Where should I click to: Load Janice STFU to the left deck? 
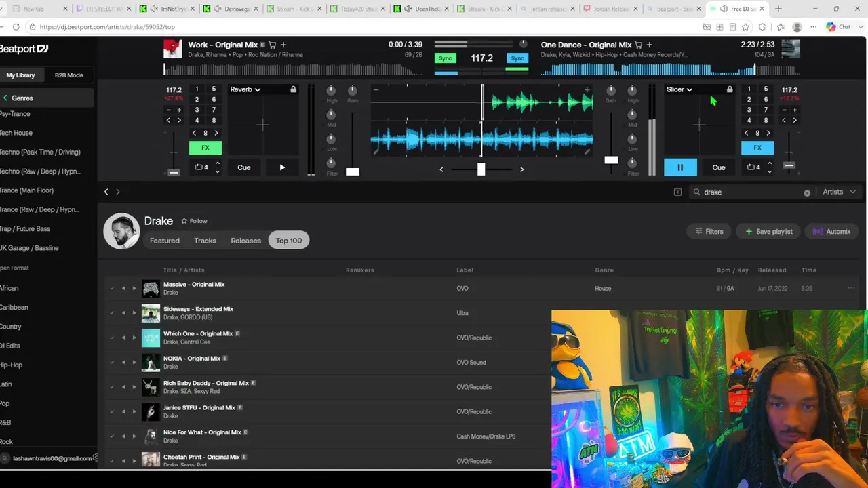point(123,411)
